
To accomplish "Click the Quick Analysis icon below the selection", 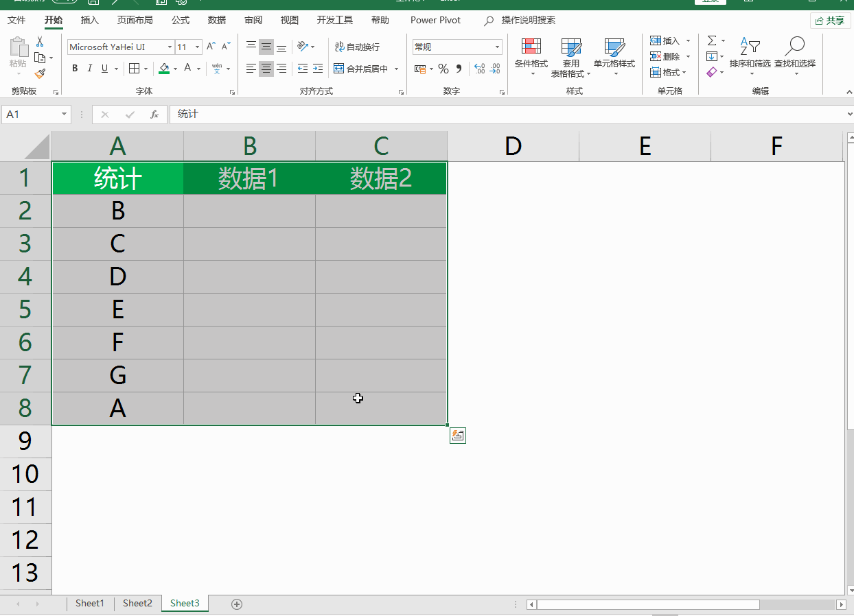I will pyautogui.click(x=458, y=436).
